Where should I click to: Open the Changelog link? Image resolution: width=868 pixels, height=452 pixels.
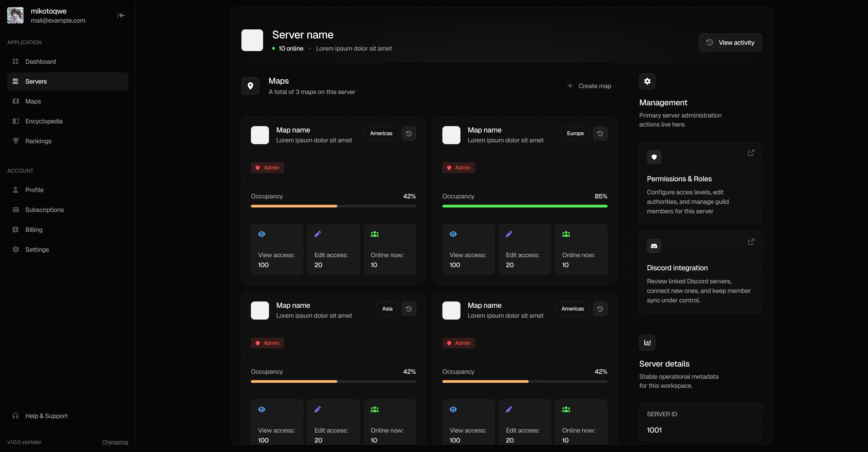pyautogui.click(x=115, y=442)
